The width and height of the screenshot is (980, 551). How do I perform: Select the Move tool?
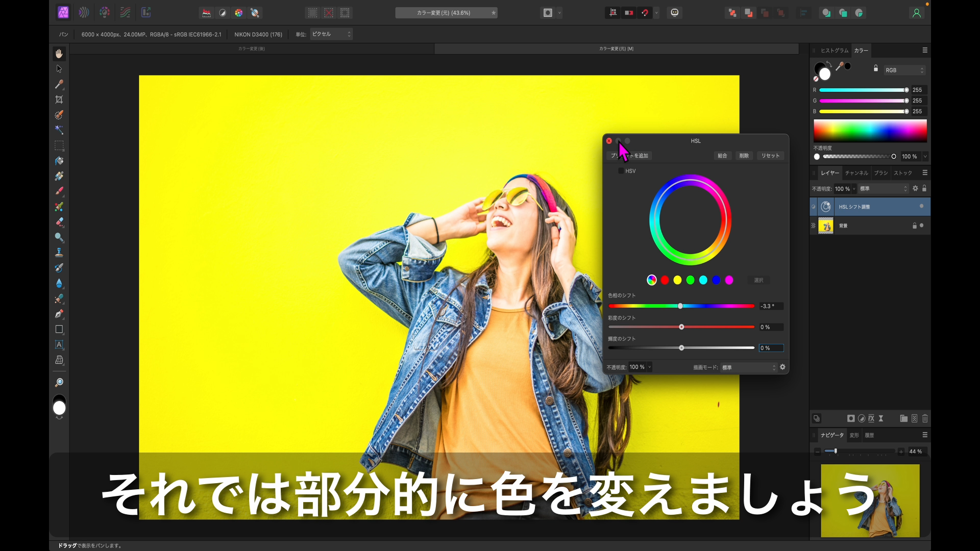(59, 68)
